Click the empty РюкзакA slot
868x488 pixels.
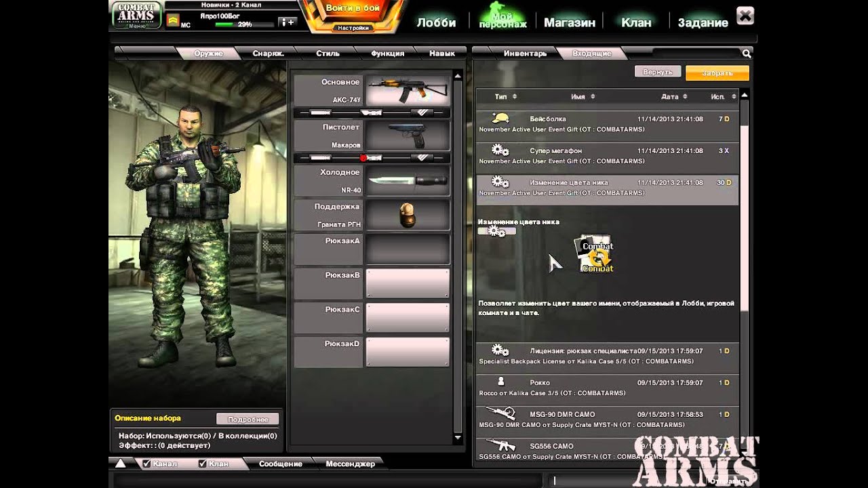coord(407,249)
